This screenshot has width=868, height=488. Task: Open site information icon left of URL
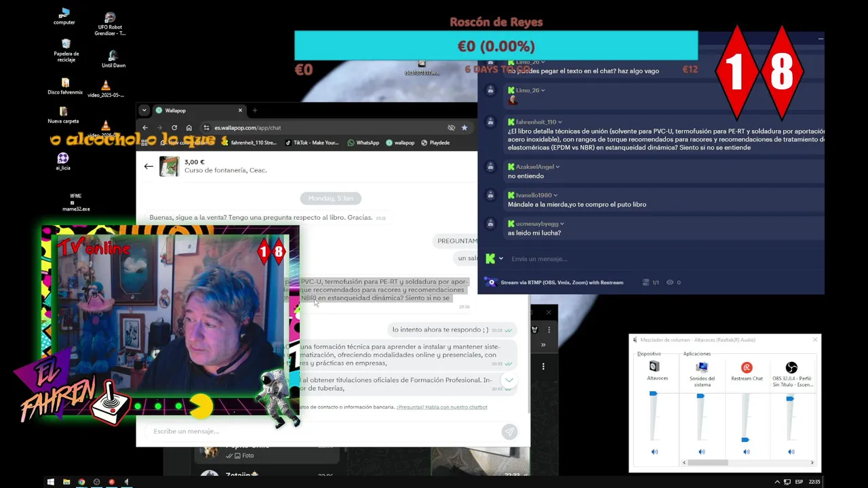click(207, 127)
